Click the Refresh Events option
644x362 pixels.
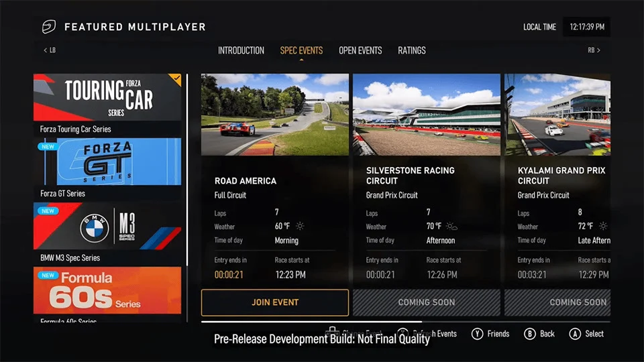pos(427,334)
